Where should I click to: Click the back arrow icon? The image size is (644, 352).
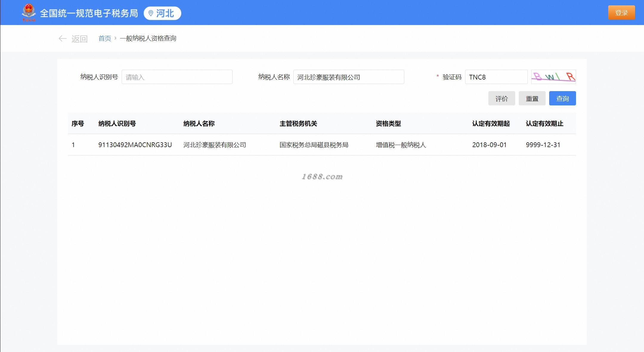point(62,38)
